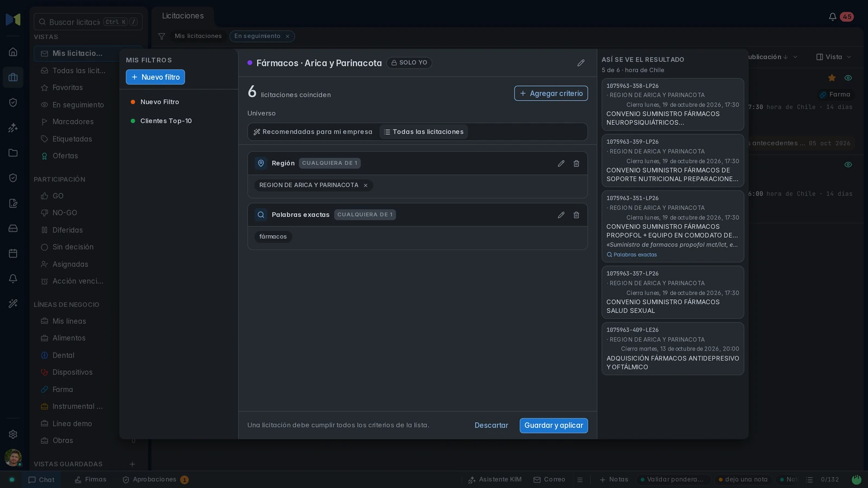Toggle the SOLO YO privacy badge
This screenshot has height=488, width=868.
tap(410, 63)
